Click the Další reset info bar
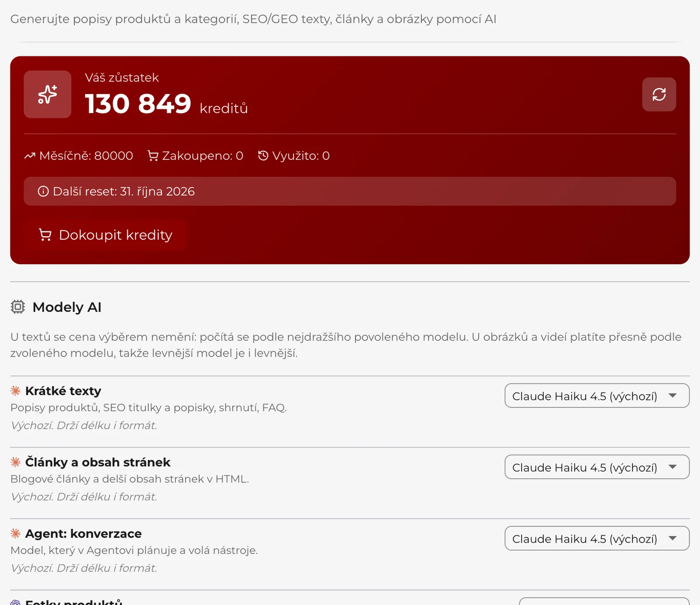 [350, 192]
